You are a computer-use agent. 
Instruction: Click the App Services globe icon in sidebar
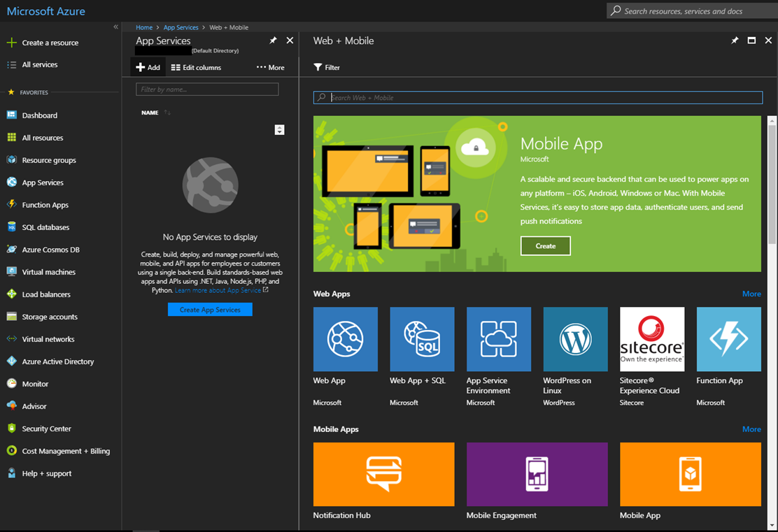point(11,182)
